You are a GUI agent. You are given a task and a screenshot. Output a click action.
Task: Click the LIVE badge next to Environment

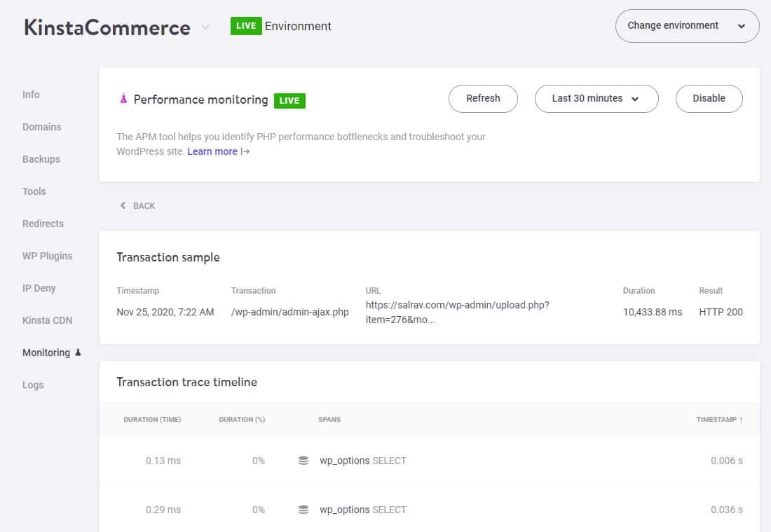(246, 26)
